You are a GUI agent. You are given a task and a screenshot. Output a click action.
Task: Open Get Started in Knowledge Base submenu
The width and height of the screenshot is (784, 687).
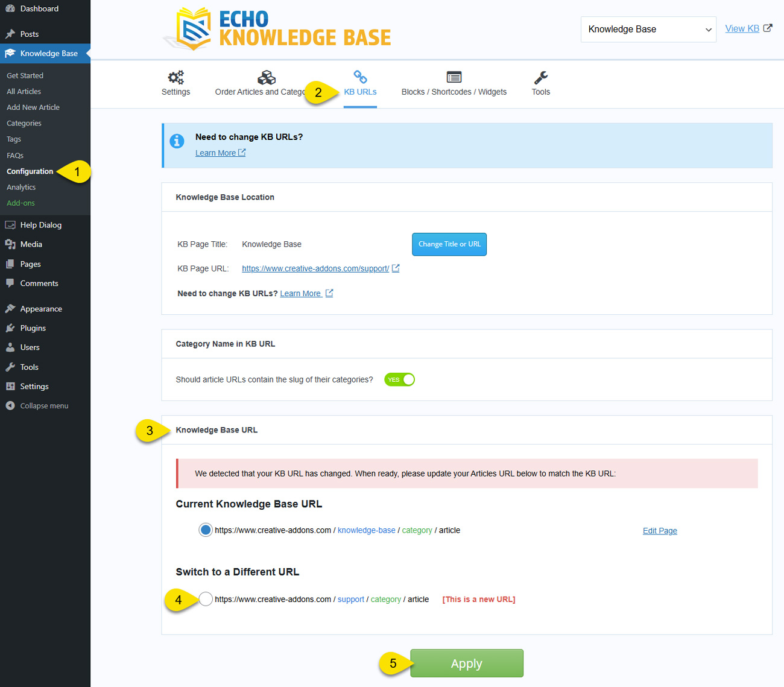click(x=25, y=75)
